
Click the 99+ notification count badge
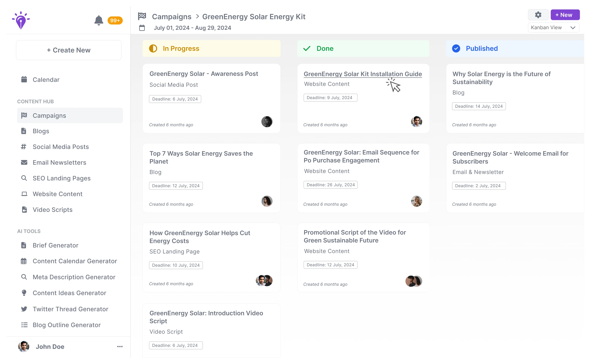tap(115, 20)
